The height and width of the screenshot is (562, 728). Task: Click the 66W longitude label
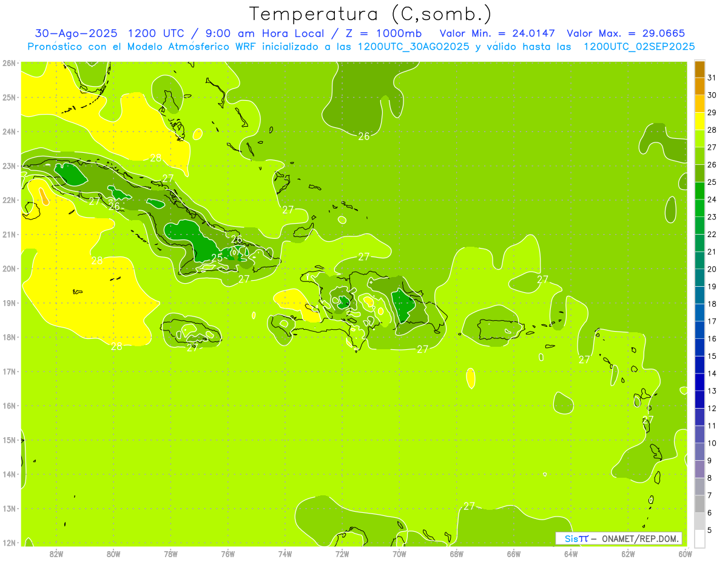[x=514, y=554]
